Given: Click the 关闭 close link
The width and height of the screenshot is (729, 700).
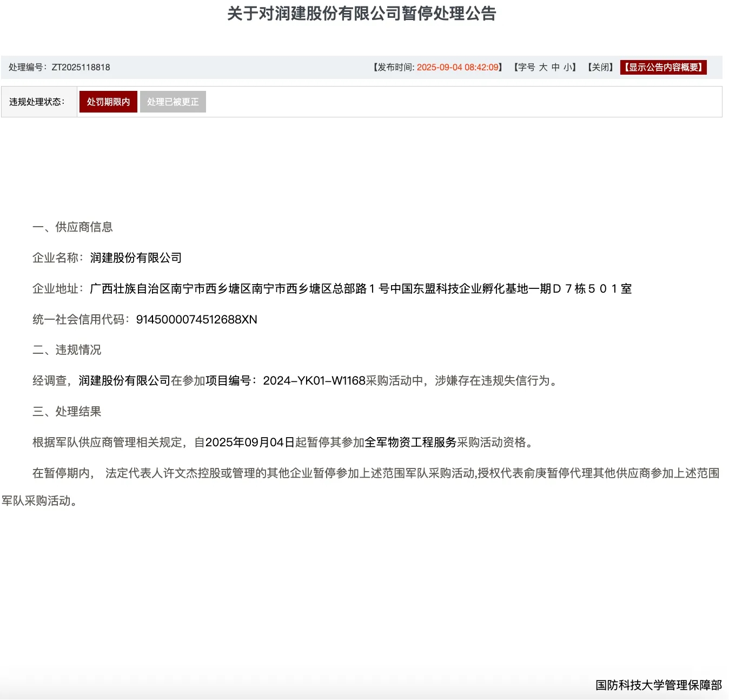Looking at the screenshot, I should [x=600, y=67].
